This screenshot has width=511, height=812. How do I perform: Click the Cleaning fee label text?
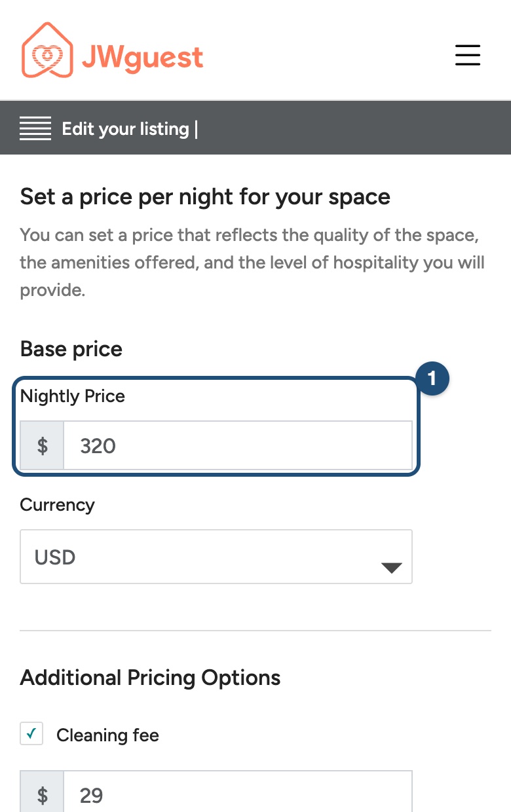click(x=107, y=735)
